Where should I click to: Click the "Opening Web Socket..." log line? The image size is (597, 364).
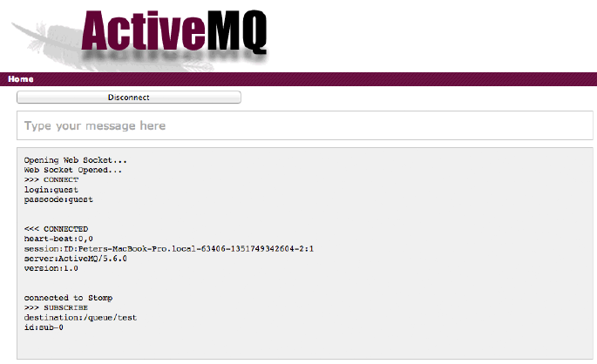75,160
